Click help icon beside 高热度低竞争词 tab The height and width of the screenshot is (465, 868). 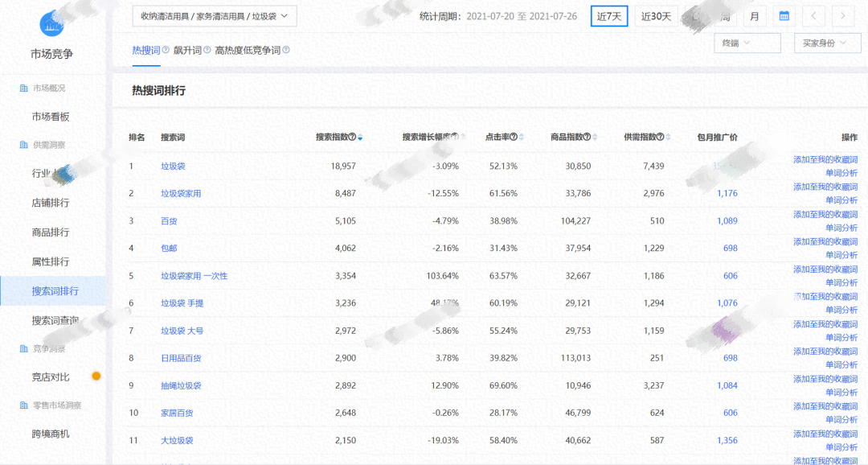(286, 50)
